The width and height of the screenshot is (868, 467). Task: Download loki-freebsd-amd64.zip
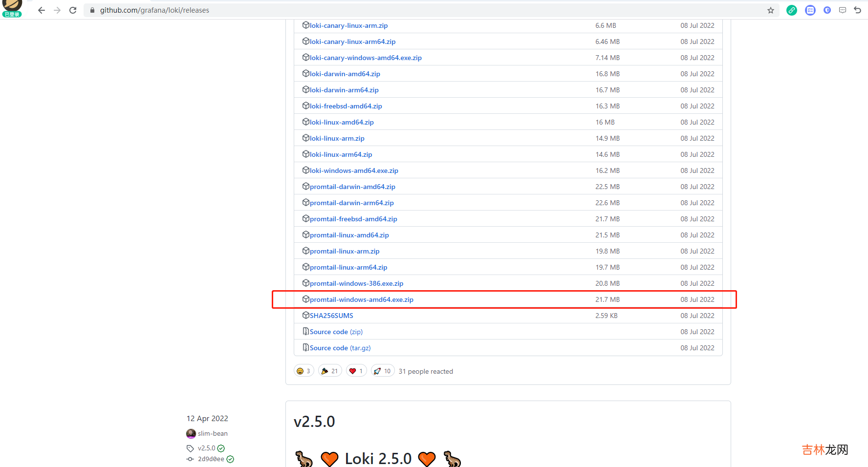(346, 106)
